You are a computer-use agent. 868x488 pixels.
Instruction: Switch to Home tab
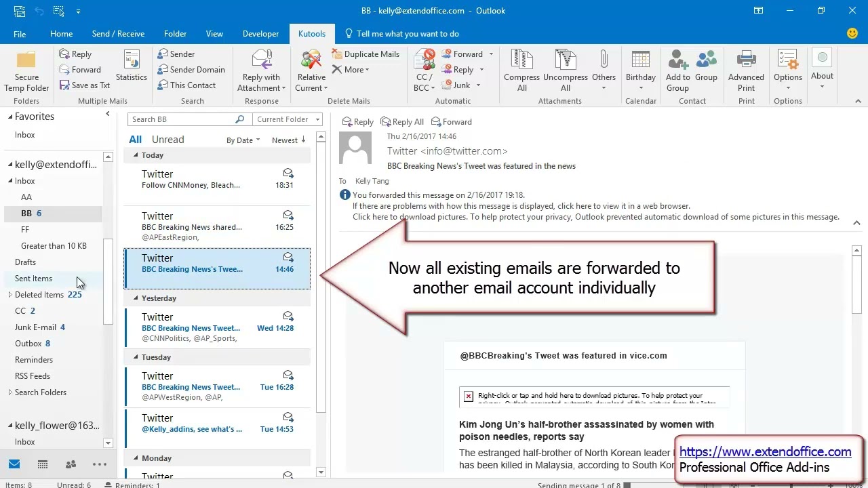(x=61, y=34)
